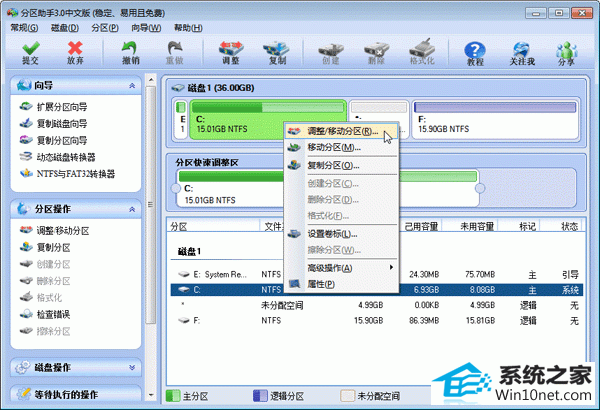This screenshot has width=600, height=410.
Task: Click the sidebar scrollbar down arrow
Action: (151, 395)
